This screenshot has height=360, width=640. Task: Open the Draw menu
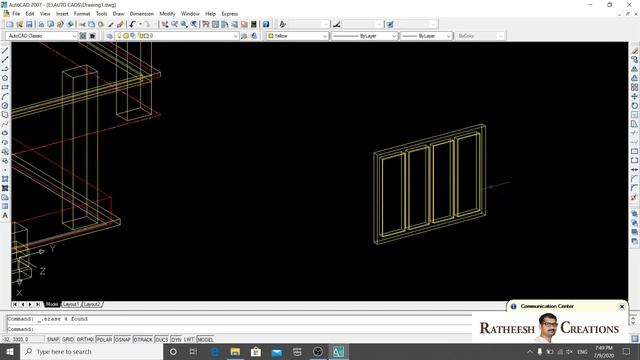pyautogui.click(x=118, y=14)
